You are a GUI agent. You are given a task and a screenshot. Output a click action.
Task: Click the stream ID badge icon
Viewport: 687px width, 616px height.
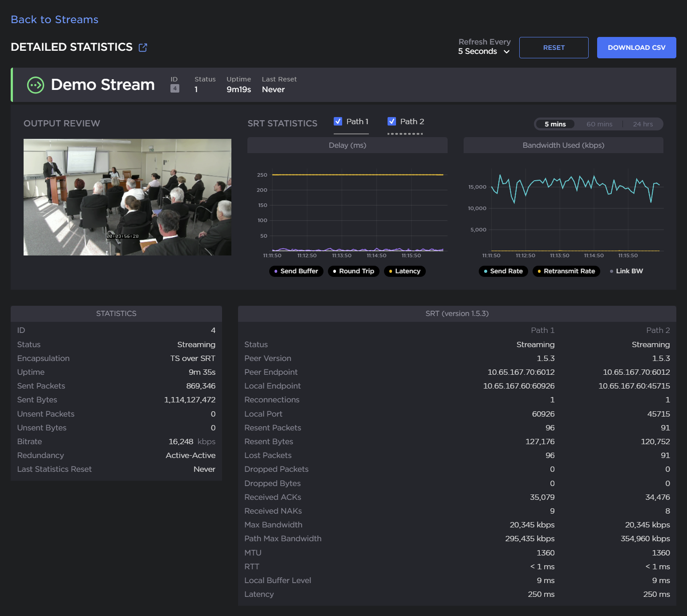(175, 89)
